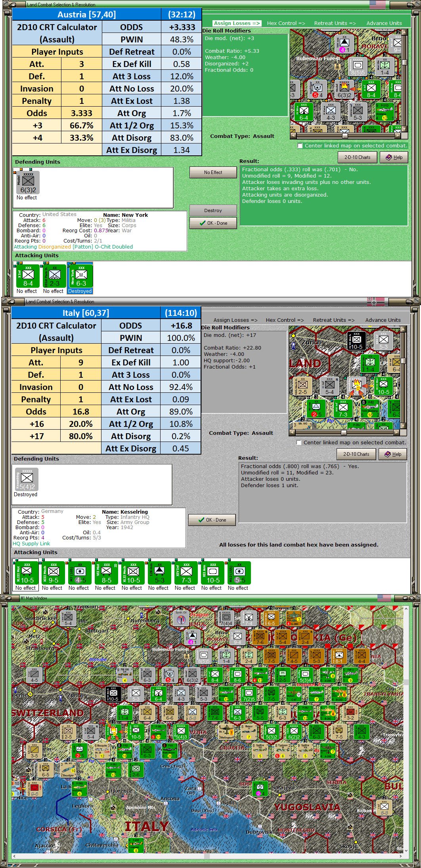The height and width of the screenshot is (868, 421).
Task: Confirm with OK - Done in Italy window
Action: pyautogui.click(x=212, y=520)
